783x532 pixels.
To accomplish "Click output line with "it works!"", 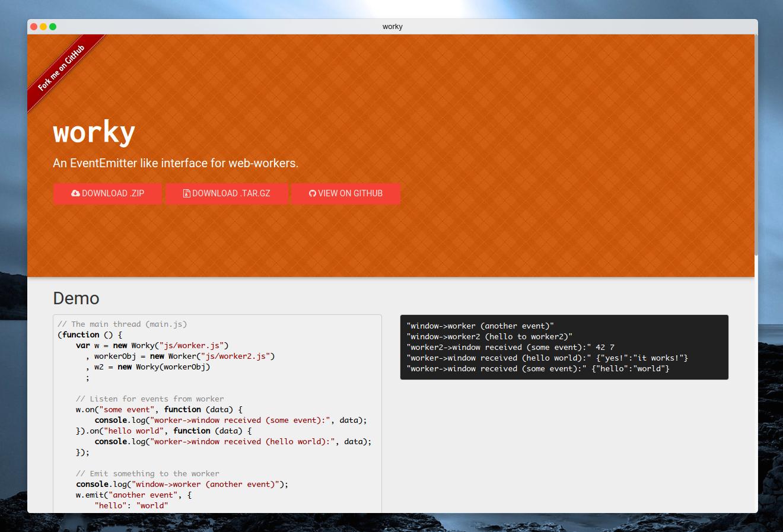I will pos(548,358).
